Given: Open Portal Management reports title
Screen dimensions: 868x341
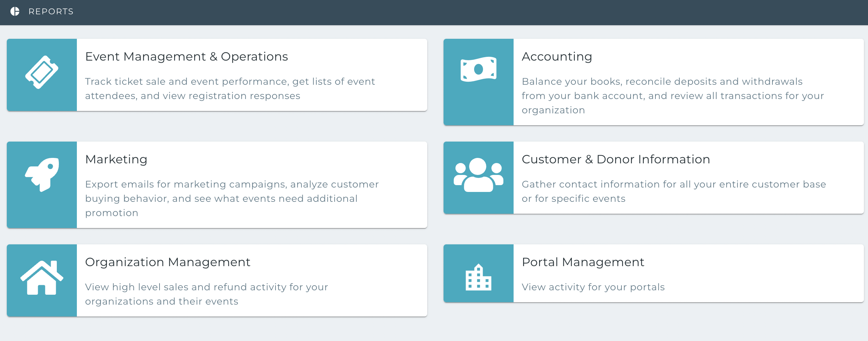Looking at the screenshot, I should pos(583,262).
